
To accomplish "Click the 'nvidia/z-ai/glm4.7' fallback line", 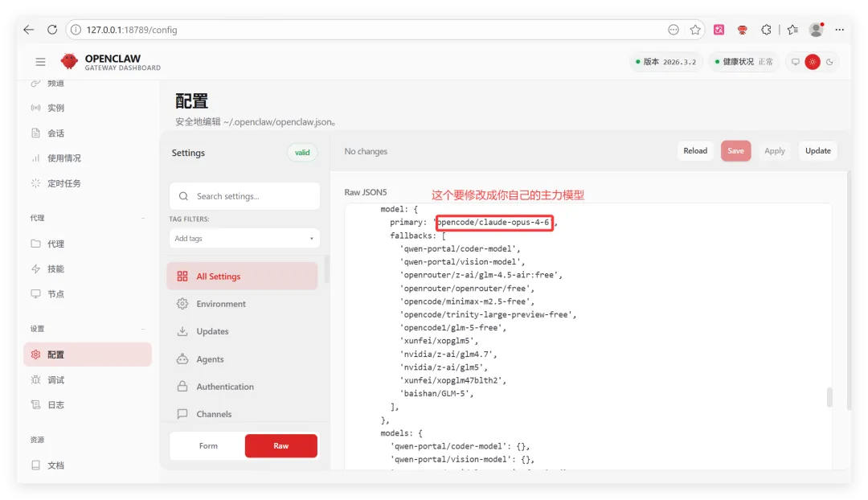I will [x=448, y=355].
